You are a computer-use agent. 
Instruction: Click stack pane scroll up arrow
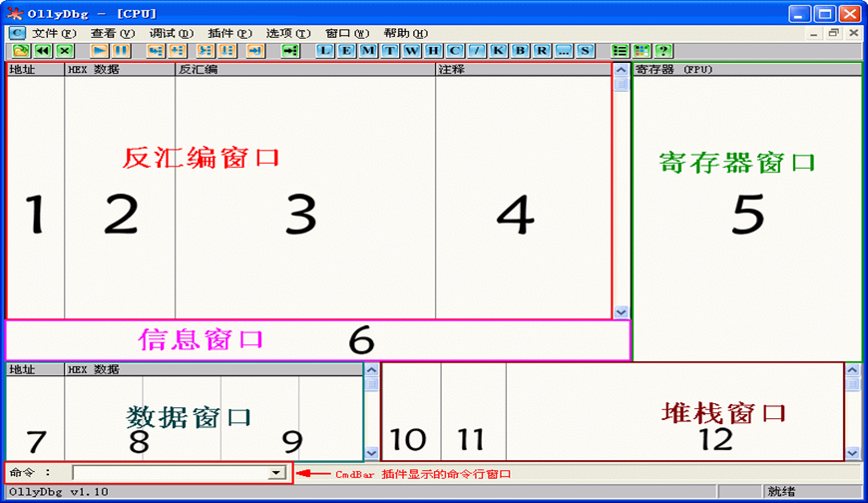point(852,369)
